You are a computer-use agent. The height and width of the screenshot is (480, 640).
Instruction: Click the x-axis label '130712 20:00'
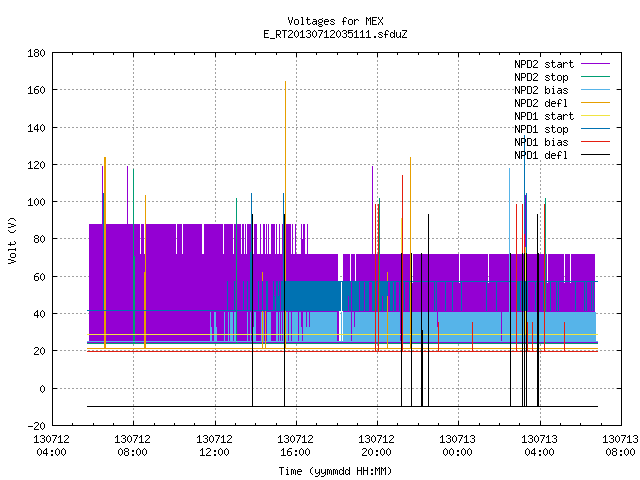(377, 446)
